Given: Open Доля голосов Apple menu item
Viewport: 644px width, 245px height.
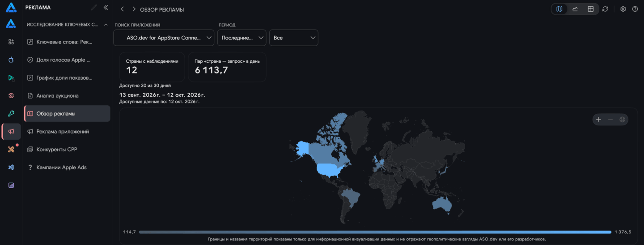Looking at the screenshot, I should [67, 60].
